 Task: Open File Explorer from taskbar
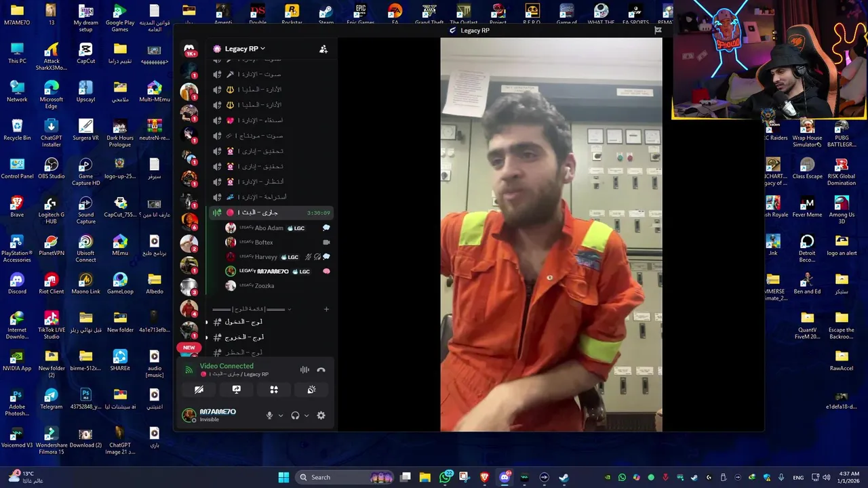[425, 477]
